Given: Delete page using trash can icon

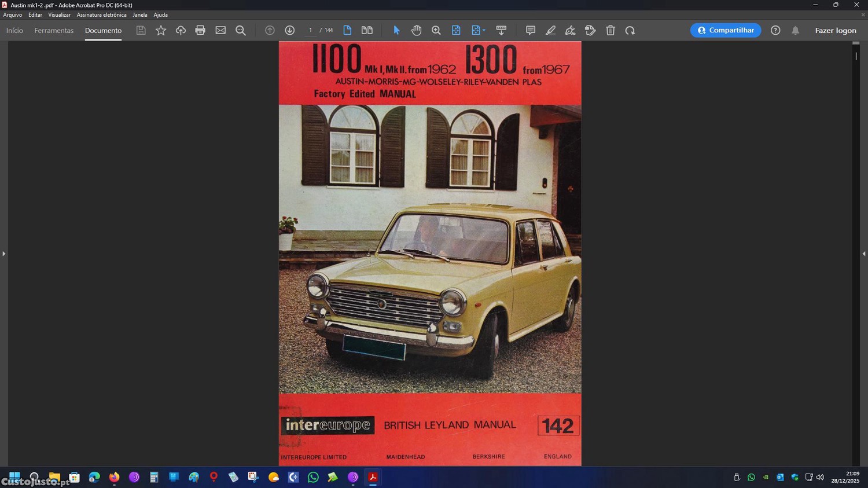Looking at the screenshot, I should [x=610, y=31].
